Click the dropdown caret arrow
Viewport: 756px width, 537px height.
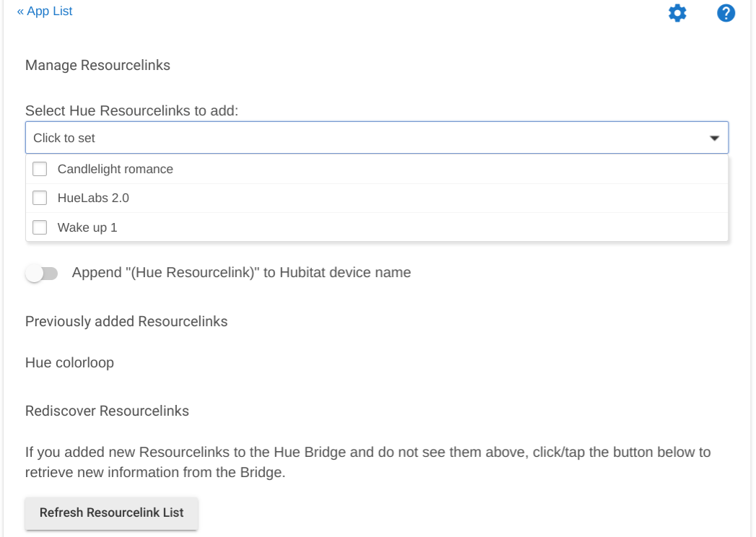(x=714, y=139)
